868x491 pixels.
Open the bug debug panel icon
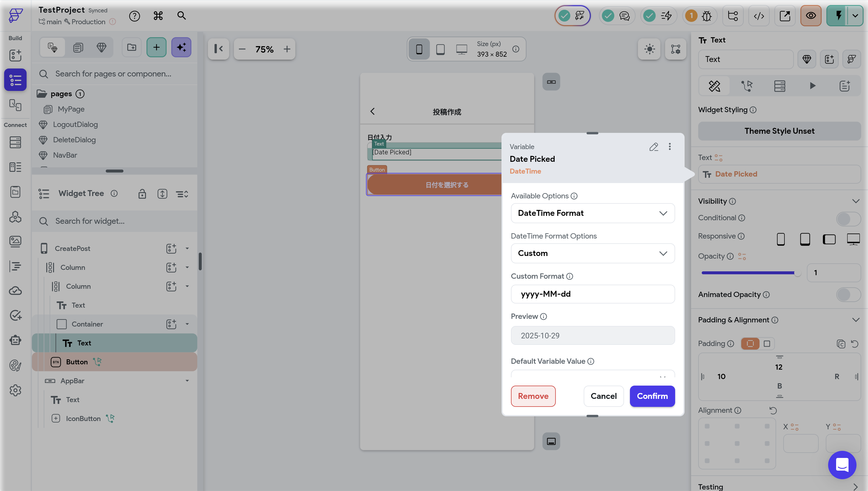pyautogui.click(x=706, y=16)
